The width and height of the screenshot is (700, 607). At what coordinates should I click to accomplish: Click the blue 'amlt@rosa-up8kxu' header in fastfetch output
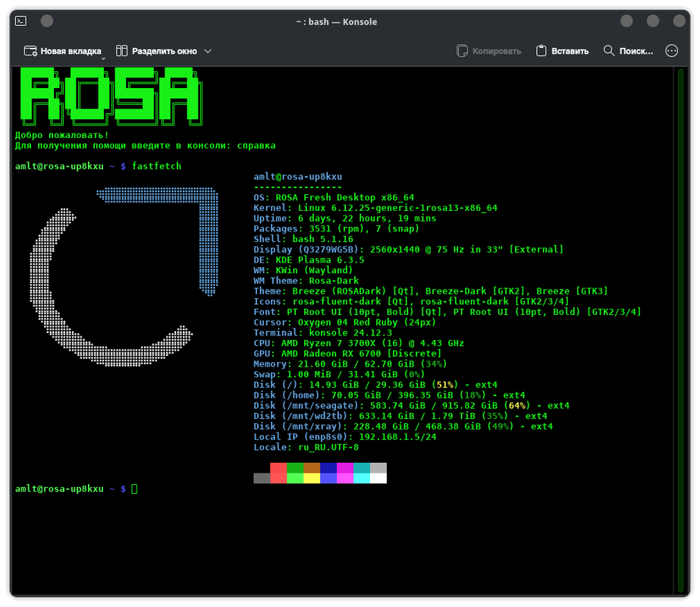[298, 177]
